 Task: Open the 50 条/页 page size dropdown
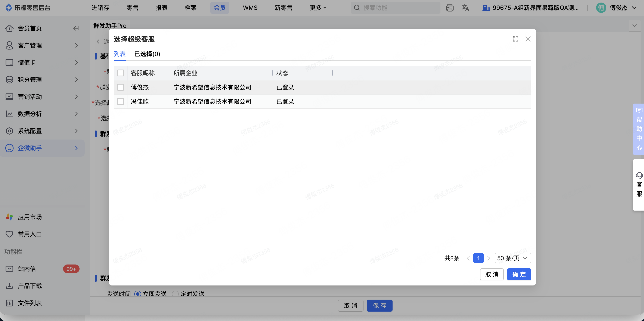[x=513, y=258]
